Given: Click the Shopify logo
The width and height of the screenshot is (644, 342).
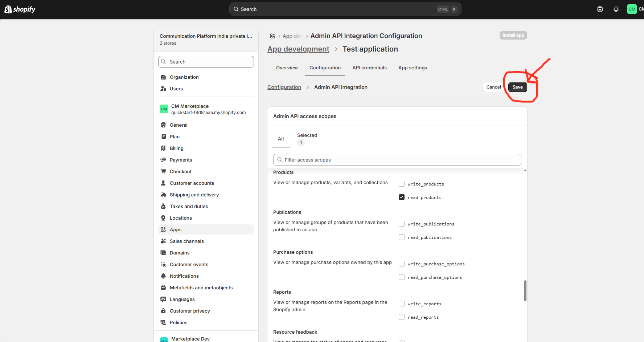Looking at the screenshot, I should coord(20,9).
